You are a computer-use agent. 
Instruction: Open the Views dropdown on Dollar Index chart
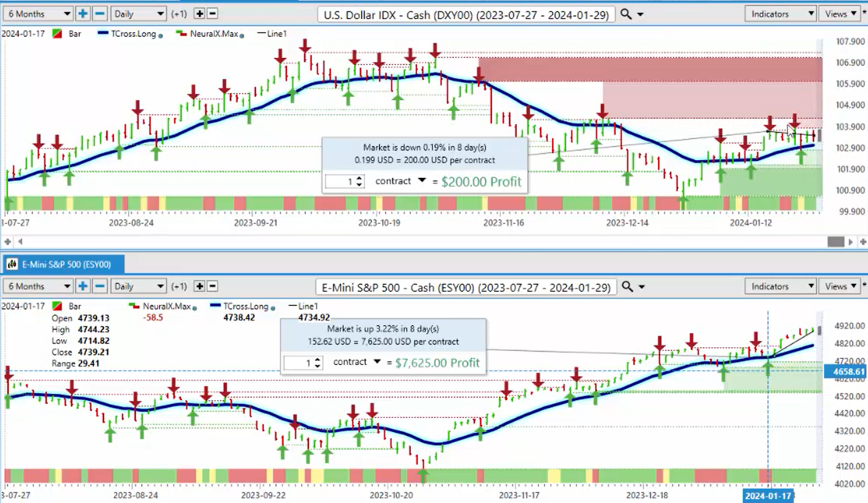pos(841,13)
